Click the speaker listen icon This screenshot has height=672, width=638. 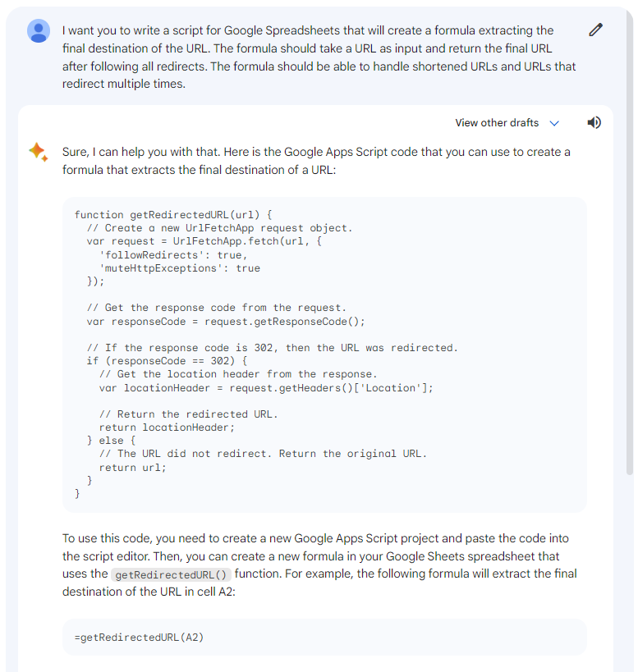594,123
